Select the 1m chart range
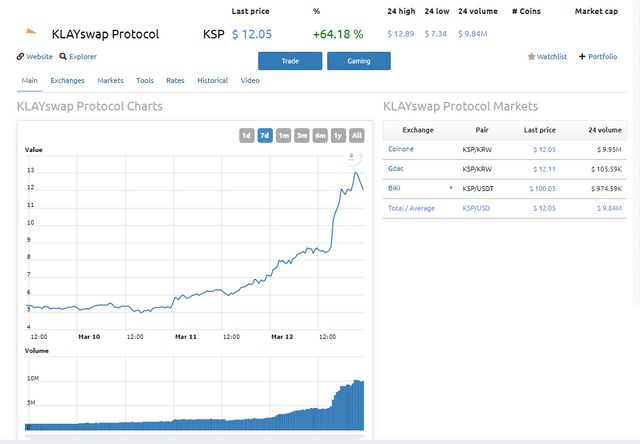The width and height of the screenshot is (640, 444). click(283, 135)
